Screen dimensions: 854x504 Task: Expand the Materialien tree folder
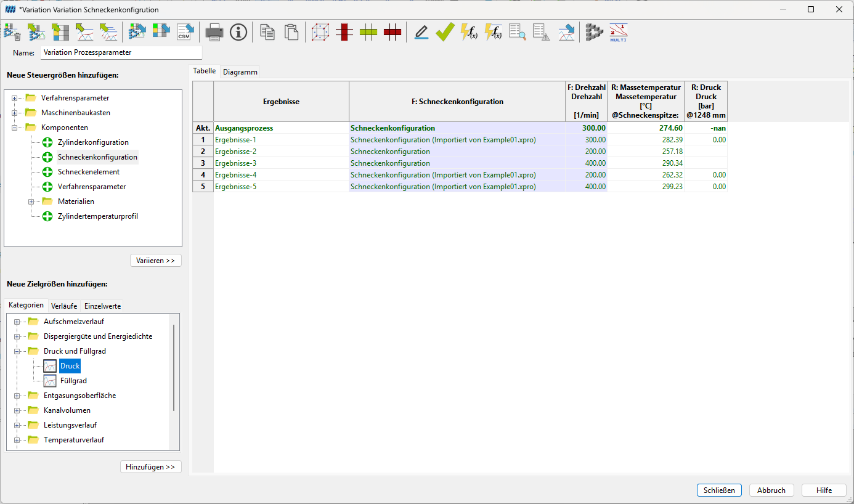[31, 201]
